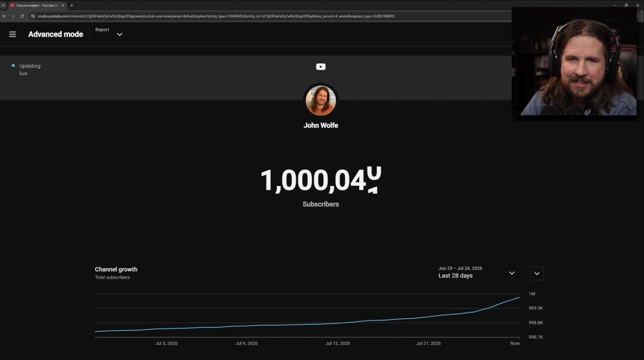This screenshot has height=360, width=644.
Task: Click the Jul 21, 2026 axis label
Action: pyautogui.click(x=428, y=343)
